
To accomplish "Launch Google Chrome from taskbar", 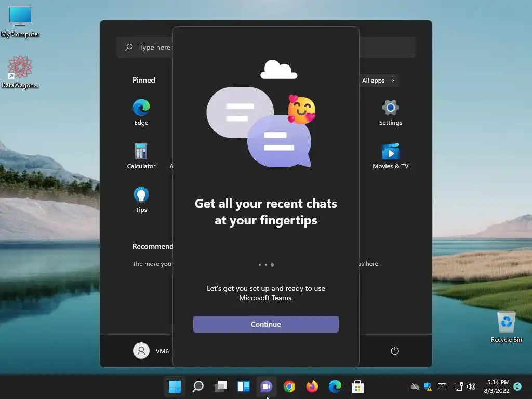I will point(289,387).
